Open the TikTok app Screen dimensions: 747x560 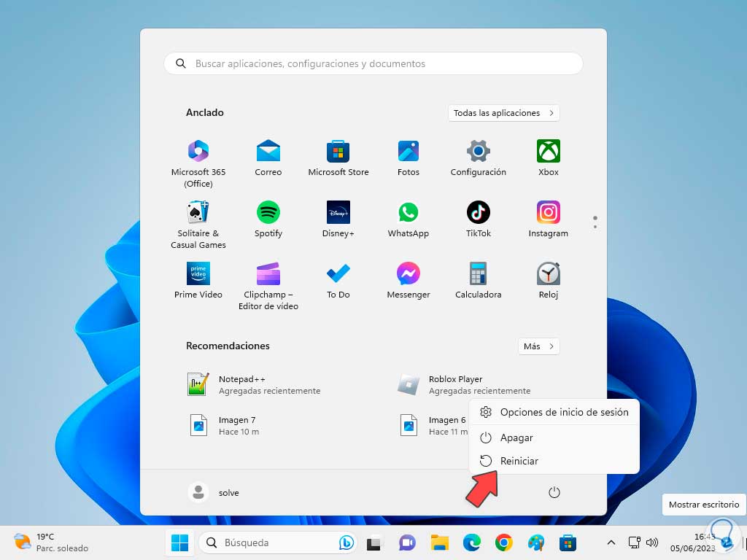tap(479, 219)
